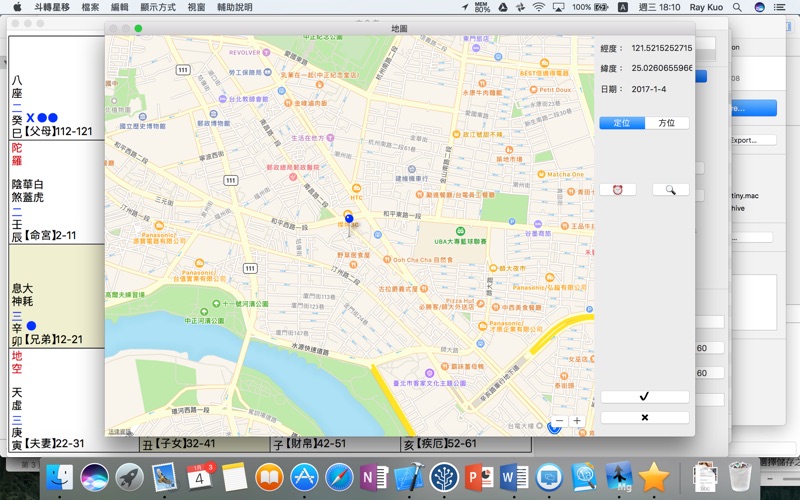Open Spotlight search in the menu bar
800x500 pixels.
735,7
